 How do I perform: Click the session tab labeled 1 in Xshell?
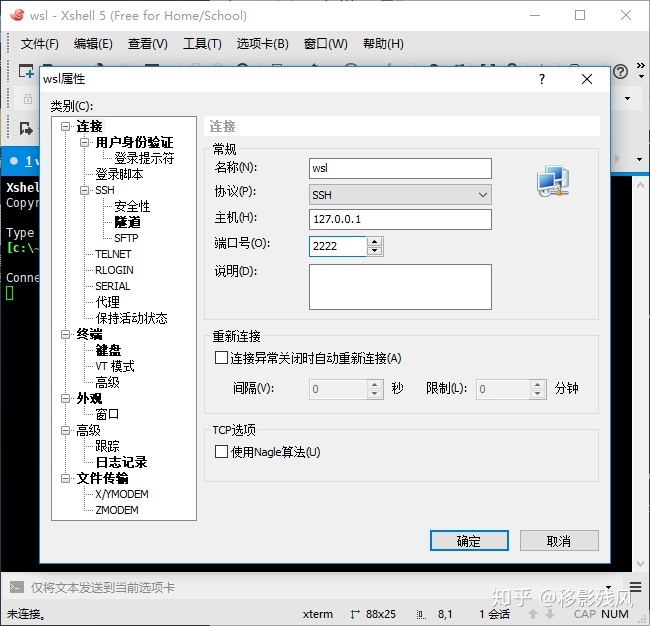click(23, 161)
